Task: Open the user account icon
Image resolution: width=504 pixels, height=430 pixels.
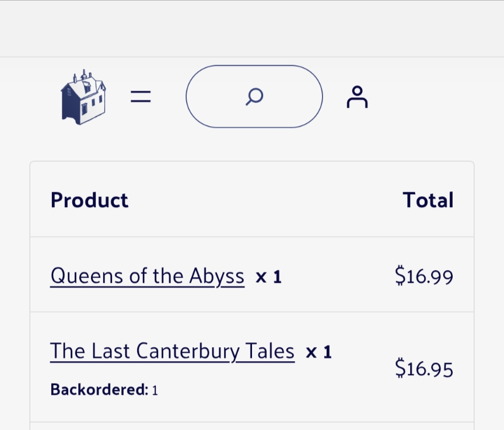Action: [x=357, y=97]
